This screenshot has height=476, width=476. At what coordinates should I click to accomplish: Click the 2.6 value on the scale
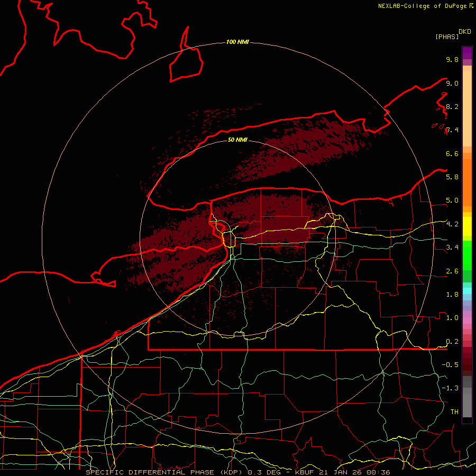click(452, 271)
